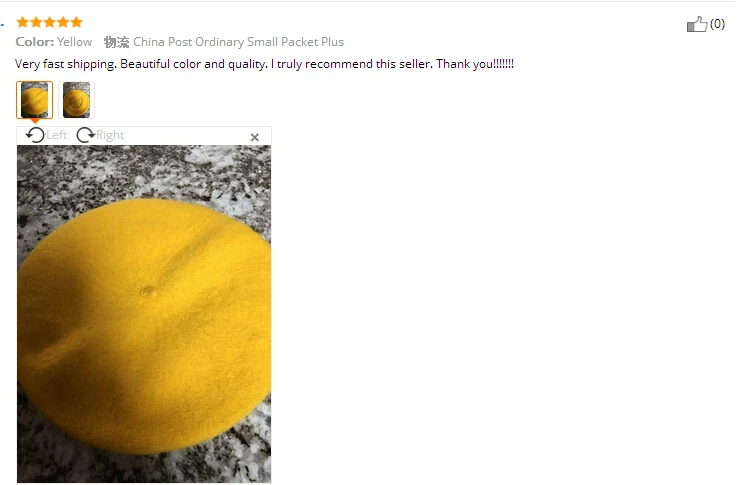Select the first yellow beret thumbnail
Viewport: 744px width, 485px height.
(35, 100)
